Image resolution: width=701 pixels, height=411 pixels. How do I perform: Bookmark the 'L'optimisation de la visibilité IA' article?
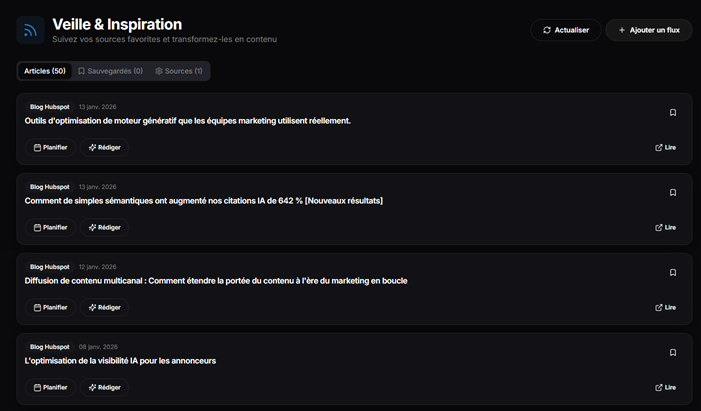pos(672,353)
